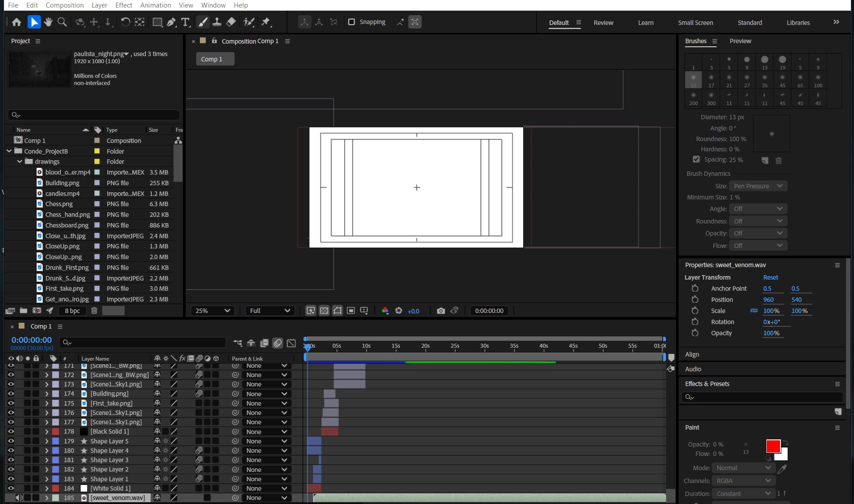Image resolution: width=854 pixels, height=504 pixels.
Task: Switch to the Review workspace
Action: pos(603,23)
